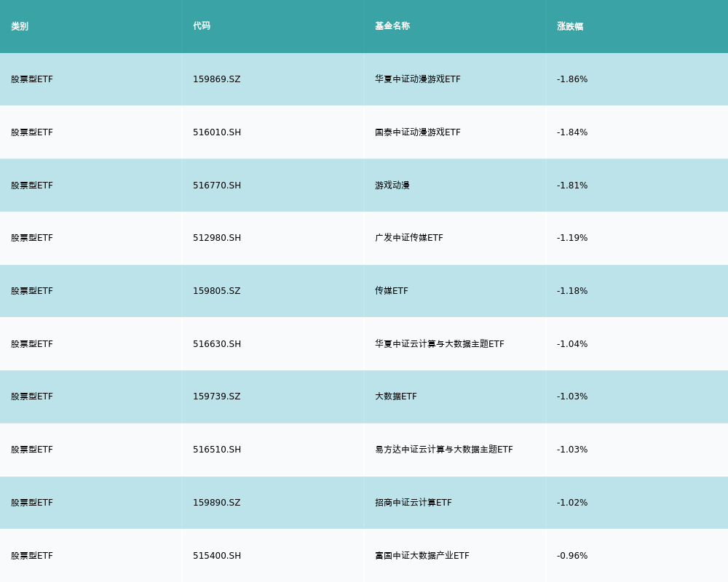Select code 516510.SH
The image size is (728, 582).
tap(217, 450)
